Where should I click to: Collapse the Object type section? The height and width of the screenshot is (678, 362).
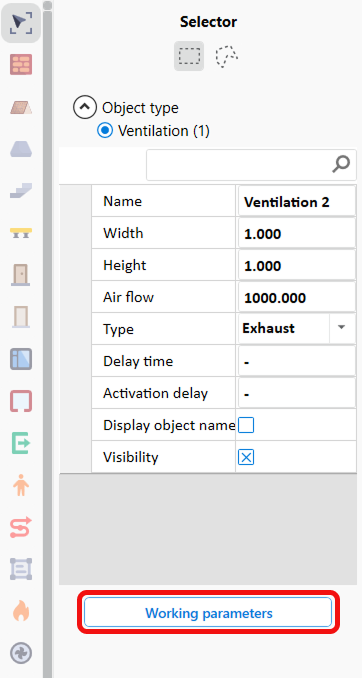pyautogui.click(x=85, y=107)
